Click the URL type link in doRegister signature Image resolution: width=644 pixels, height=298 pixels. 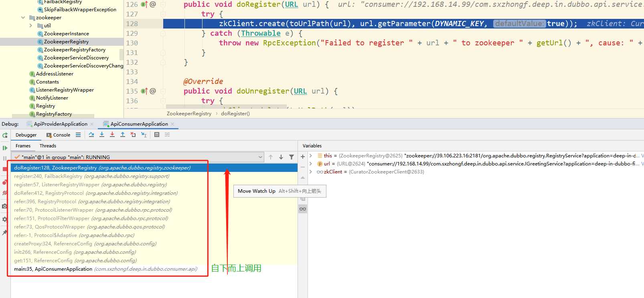point(292,4)
